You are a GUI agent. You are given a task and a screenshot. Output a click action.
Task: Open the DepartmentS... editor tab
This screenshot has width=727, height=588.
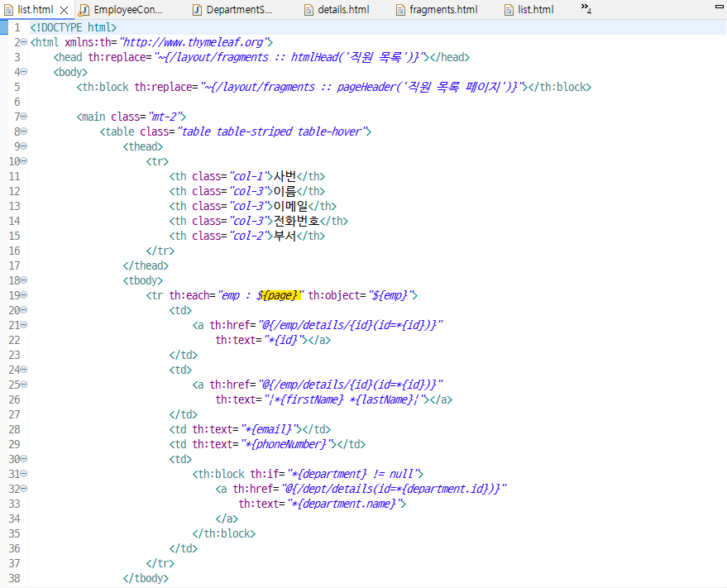click(x=233, y=10)
